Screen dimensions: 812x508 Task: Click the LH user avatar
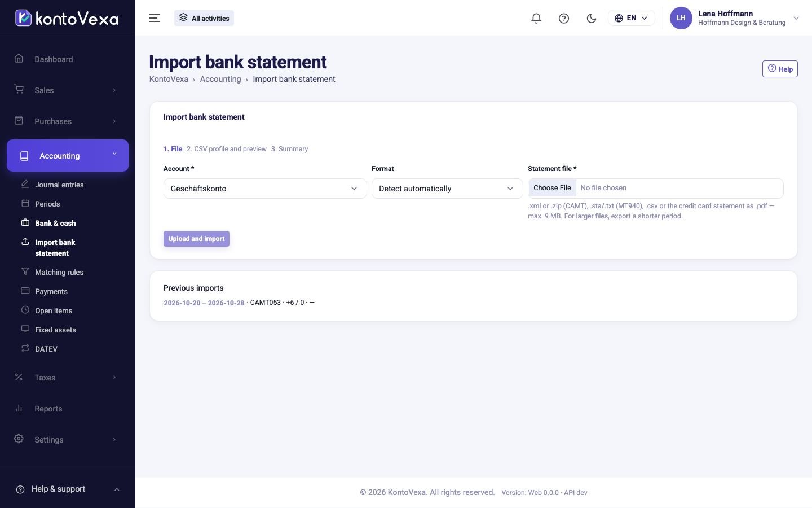(x=681, y=18)
